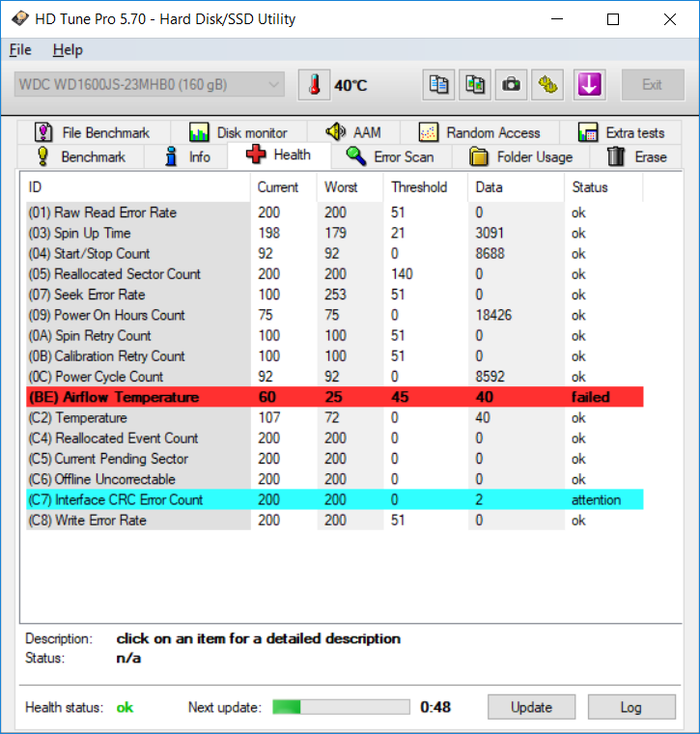This screenshot has width=700, height=734.
Task: Select the (C2) Temperature row
Action: 335,417
